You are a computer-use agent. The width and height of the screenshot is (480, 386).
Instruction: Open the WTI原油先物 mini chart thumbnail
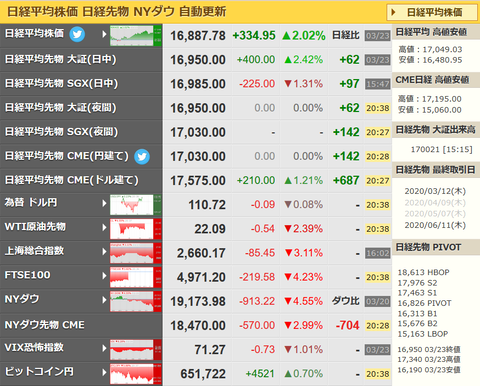coord(136,229)
